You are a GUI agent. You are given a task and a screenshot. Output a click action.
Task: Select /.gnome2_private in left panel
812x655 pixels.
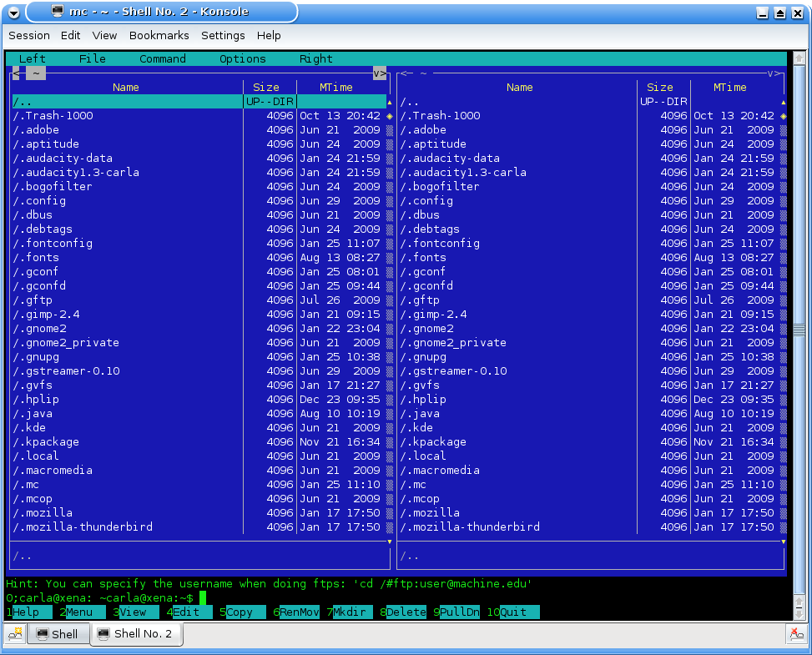pyautogui.click(x=199, y=342)
